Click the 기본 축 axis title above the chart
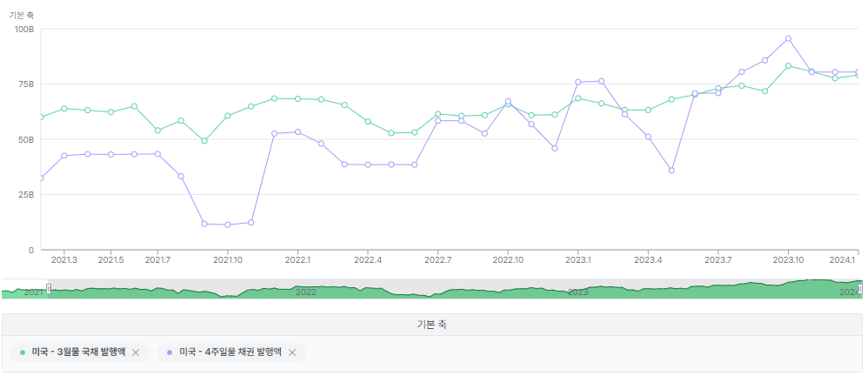The height and width of the screenshot is (376, 868). (x=21, y=14)
